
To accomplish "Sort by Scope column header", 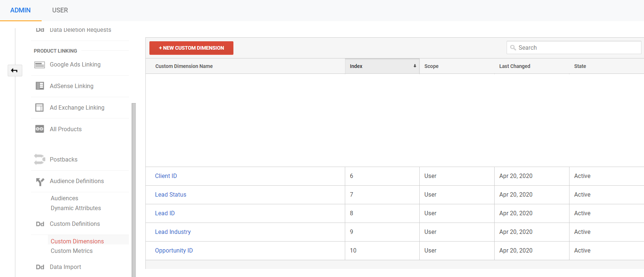I will click(431, 66).
